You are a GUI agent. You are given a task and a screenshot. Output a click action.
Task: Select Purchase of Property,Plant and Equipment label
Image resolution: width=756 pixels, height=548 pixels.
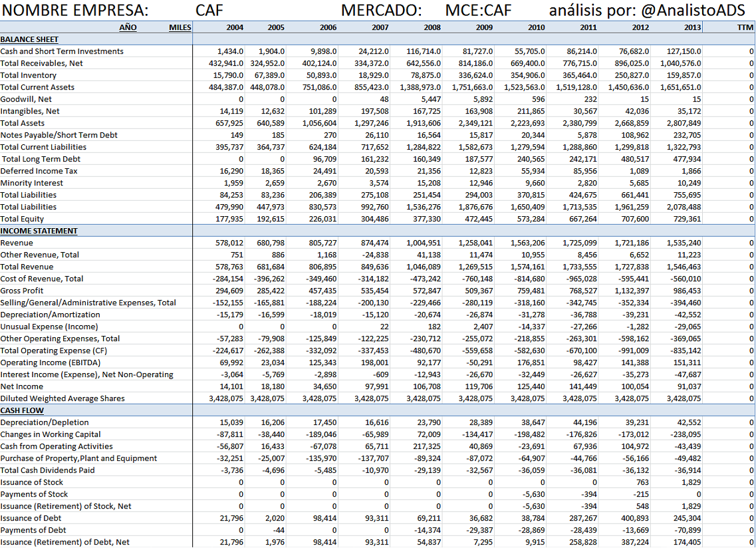78,458
